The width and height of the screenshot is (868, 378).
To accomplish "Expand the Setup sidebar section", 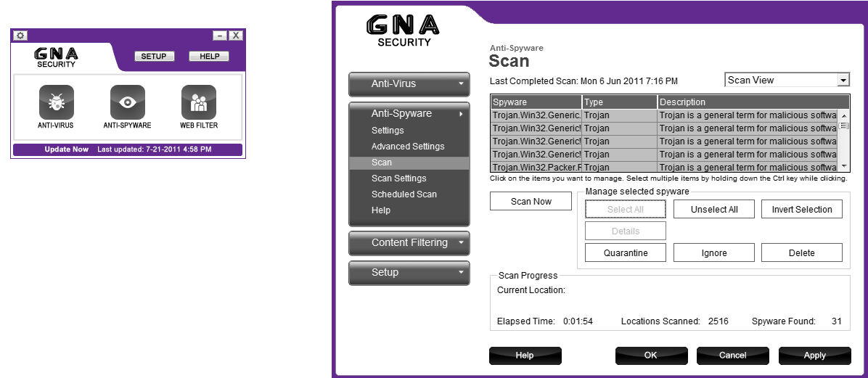I will click(409, 272).
